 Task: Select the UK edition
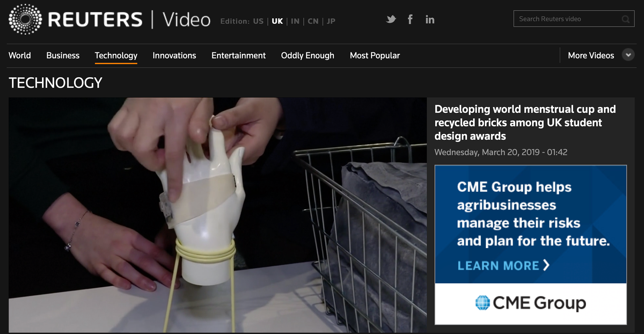277,21
